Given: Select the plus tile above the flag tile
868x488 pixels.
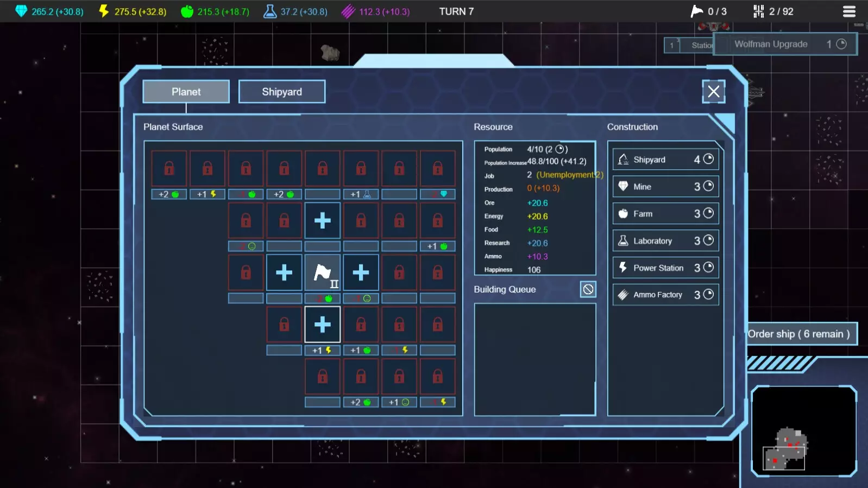Looking at the screenshot, I should click(323, 220).
